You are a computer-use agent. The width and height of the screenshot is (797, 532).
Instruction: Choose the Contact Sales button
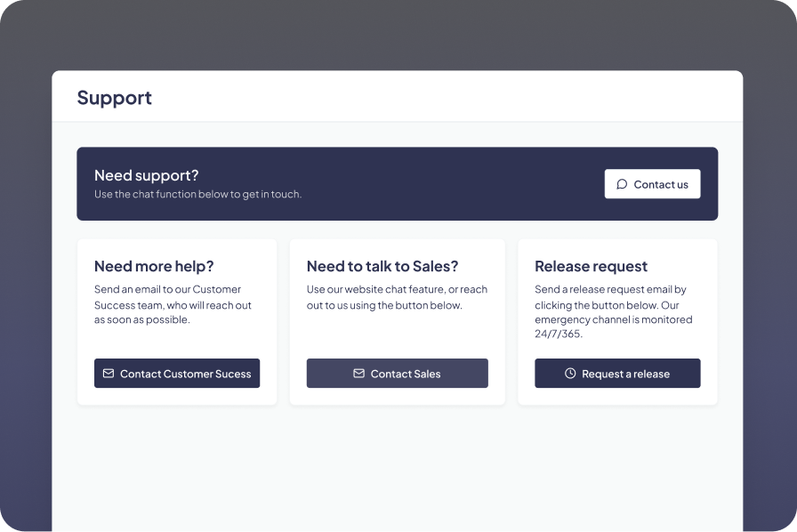tap(397, 374)
